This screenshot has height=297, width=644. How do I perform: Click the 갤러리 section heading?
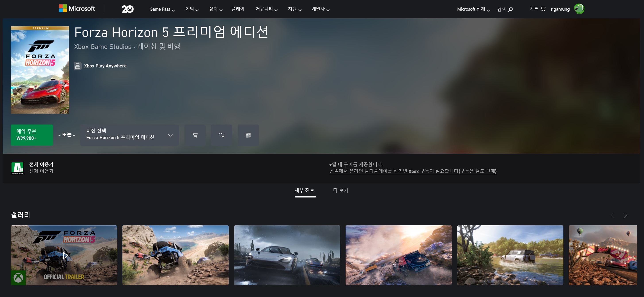20,215
